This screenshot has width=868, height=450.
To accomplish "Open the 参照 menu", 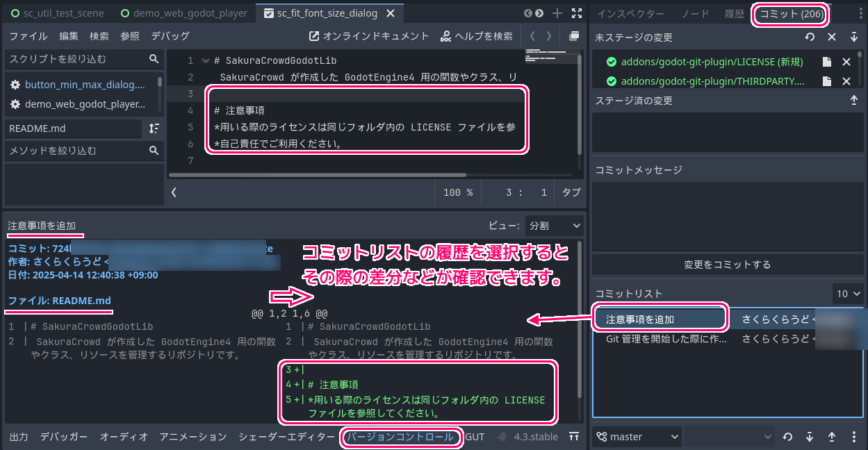I will click(x=130, y=36).
